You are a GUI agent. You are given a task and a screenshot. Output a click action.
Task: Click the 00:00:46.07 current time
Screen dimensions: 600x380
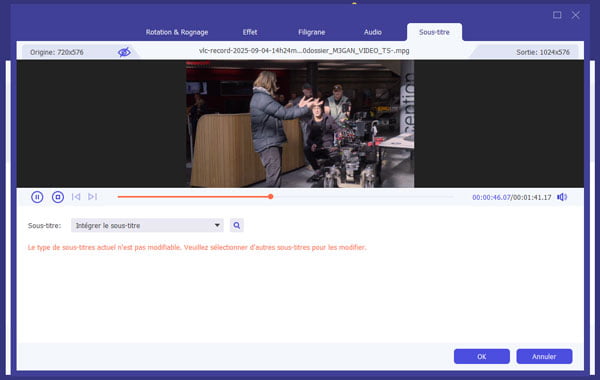pyautogui.click(x=491, y=197)
